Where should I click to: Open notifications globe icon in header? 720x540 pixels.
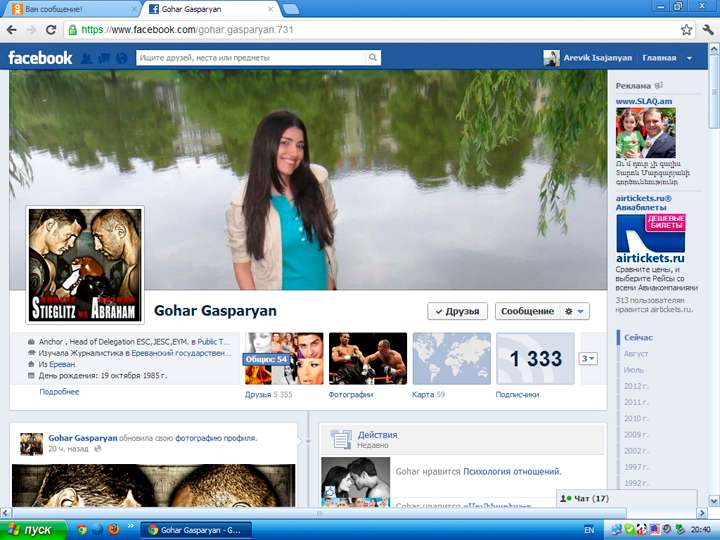click(121, 58)
